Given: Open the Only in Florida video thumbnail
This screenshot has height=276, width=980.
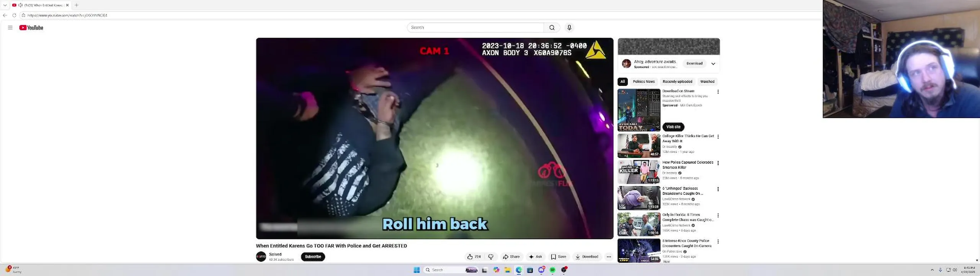Looking at the screenshot, I should (639, 224).
